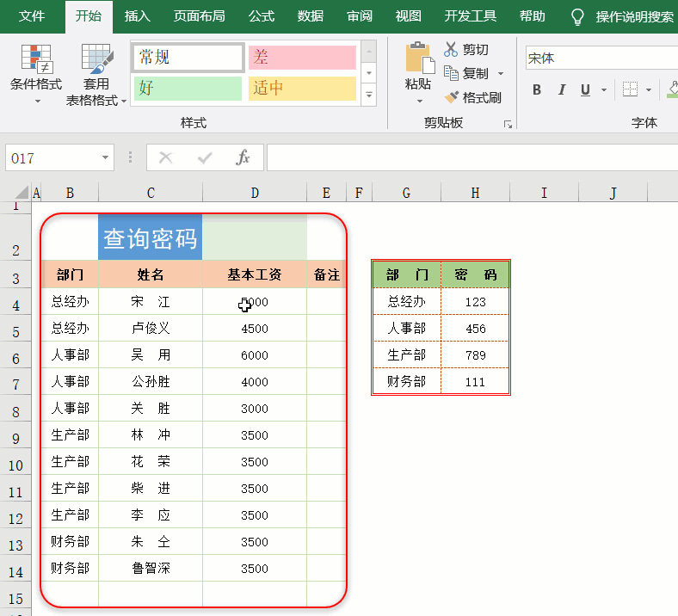The height and width of the screenshot is (616, 678).
Task: Select the Format Painter (格式刷) brush
Action: click(452, 97)
